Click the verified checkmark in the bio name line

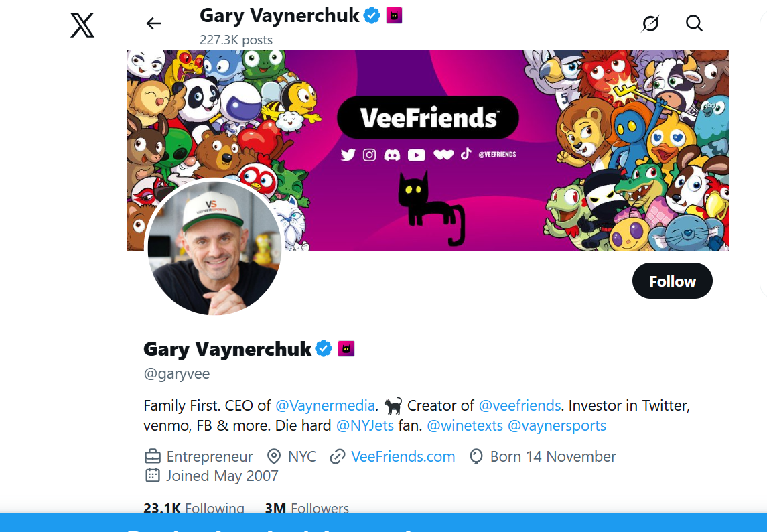pyautogui.click(x=324, y=348)
